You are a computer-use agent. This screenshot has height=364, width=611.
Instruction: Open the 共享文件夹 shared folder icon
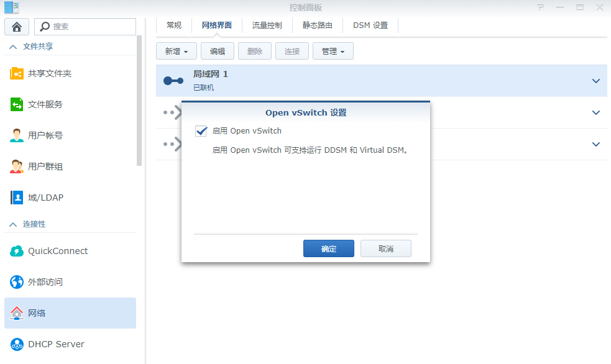pos(17,73)
